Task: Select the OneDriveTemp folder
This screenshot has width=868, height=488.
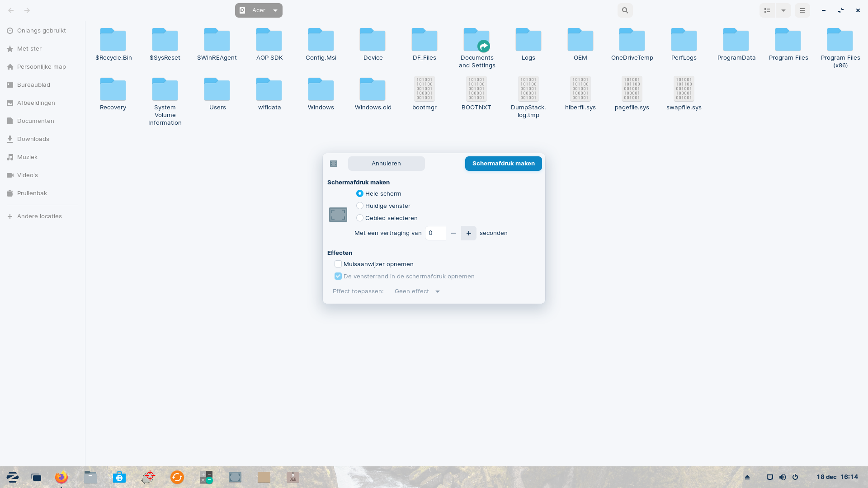Action: [632, 44]
